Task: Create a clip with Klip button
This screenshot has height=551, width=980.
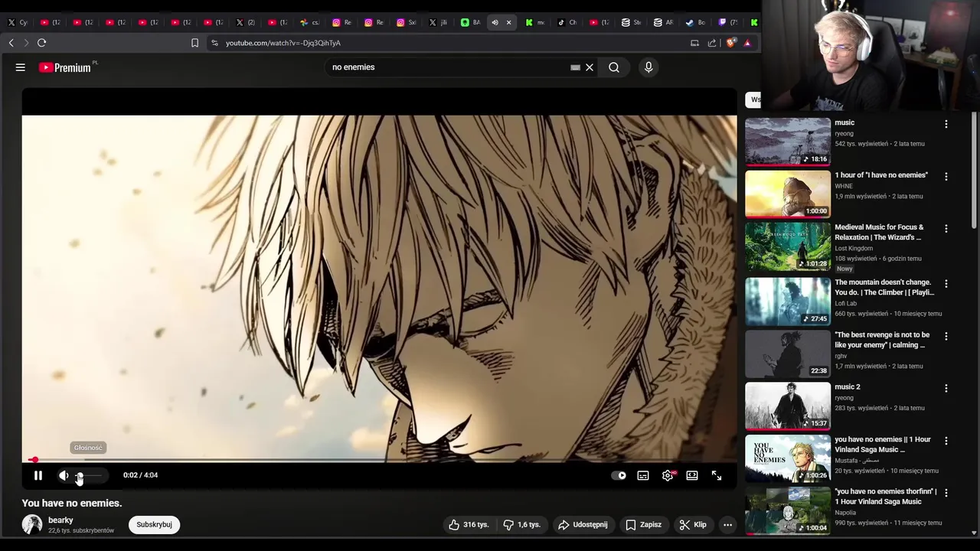Action: [693, 524]
